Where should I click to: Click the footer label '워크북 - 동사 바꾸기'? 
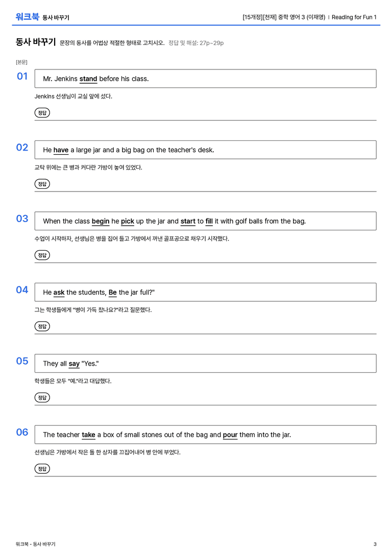click(35, 544)
